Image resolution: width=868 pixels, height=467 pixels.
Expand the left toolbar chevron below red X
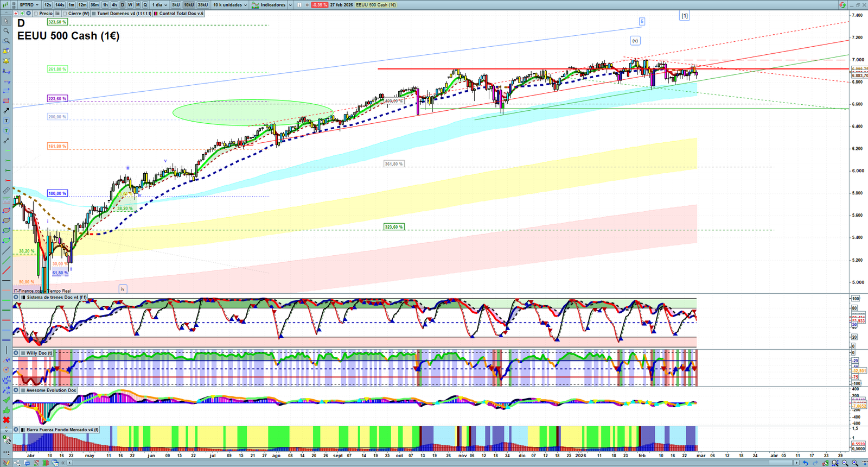click(x=6, y=430)
